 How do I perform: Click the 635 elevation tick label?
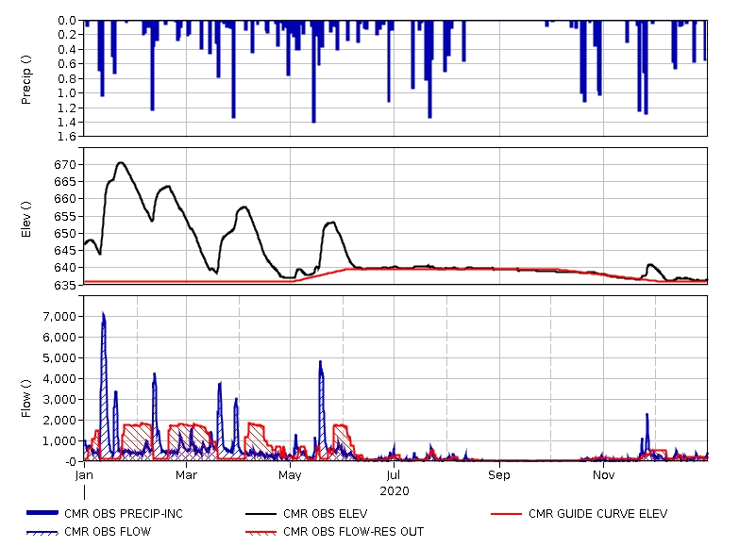point(65,285)
